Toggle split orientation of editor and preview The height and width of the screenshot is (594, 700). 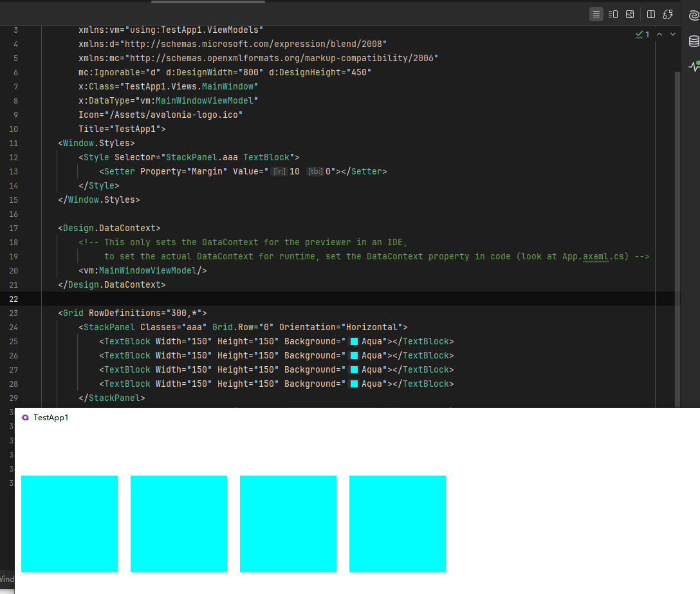point(651,14)
